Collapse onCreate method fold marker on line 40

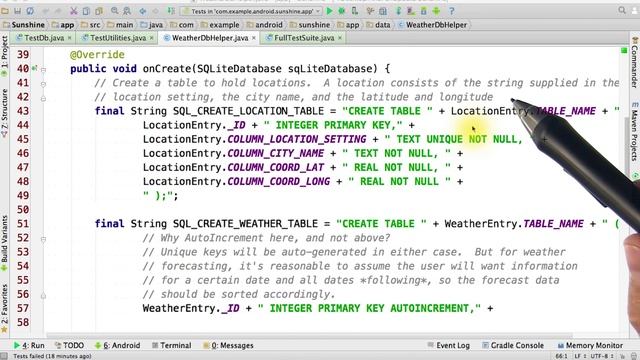click(x=43, y=70)
